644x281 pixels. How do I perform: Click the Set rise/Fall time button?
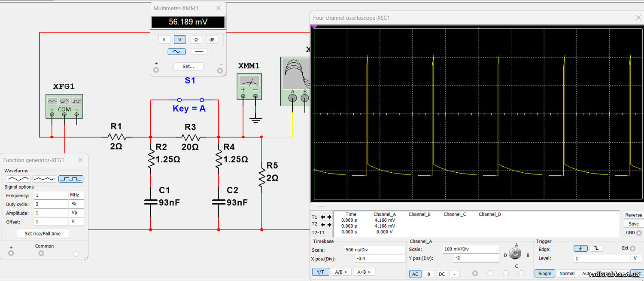[x=43, y=233]
